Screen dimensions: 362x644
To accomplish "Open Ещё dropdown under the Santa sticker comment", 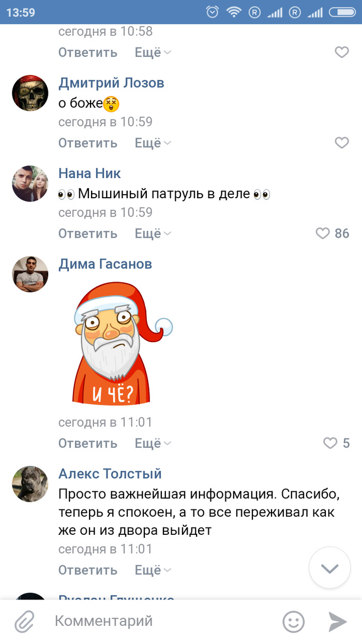I will click(153, 443).
